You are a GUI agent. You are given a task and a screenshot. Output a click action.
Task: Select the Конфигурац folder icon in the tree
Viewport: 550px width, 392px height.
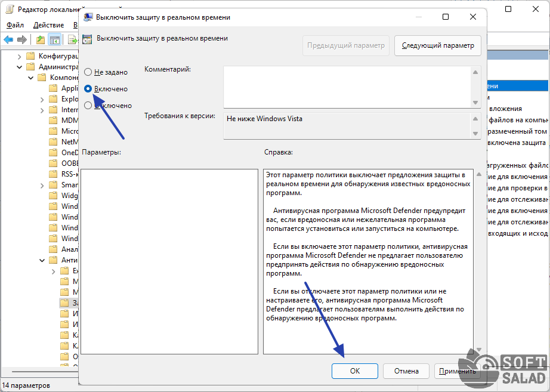coord(31,56)
